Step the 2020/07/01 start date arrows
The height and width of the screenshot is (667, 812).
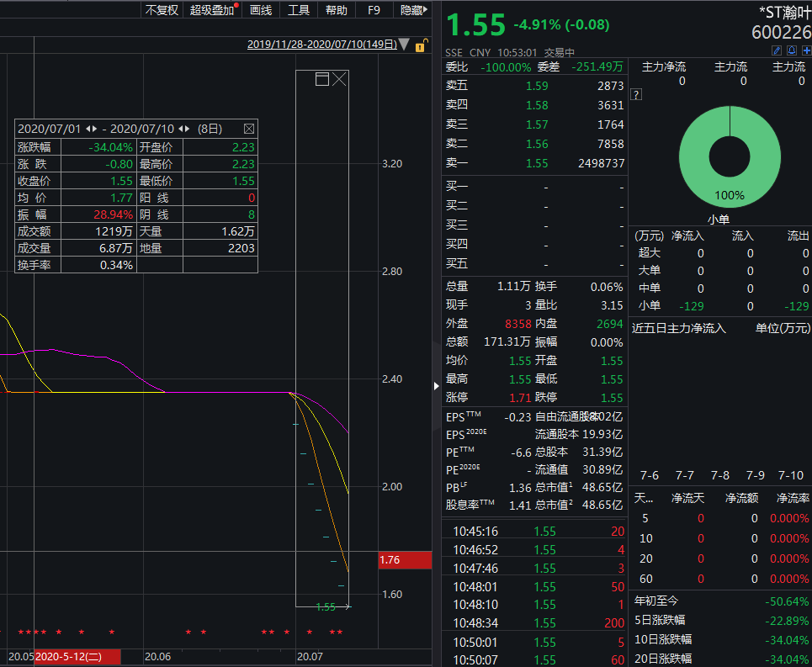click(x=91, y=129)
